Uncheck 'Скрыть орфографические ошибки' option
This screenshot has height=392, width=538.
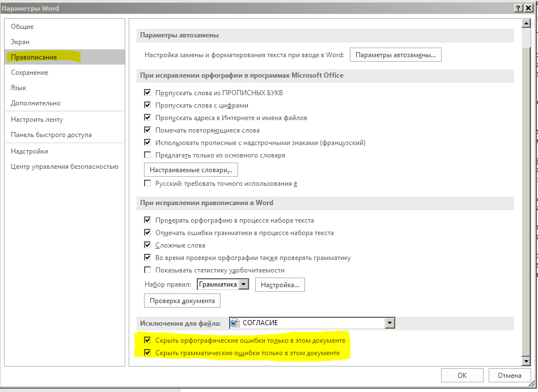point(147,340)
